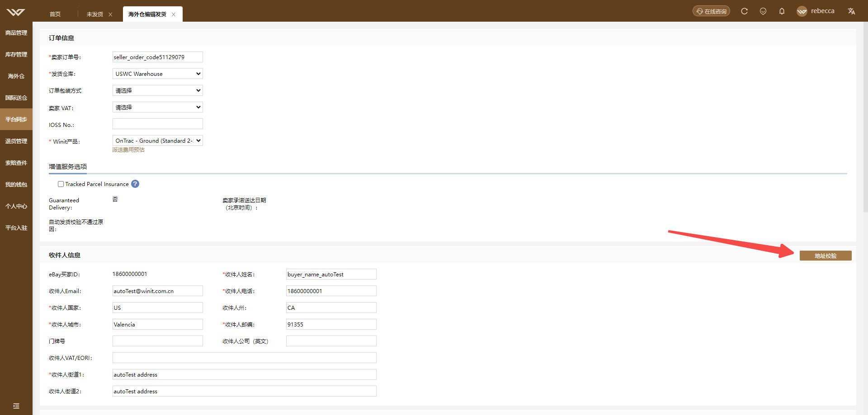This screenshot has height=415, width=868.
Task: Click the 地址校验 button
Action: (826, 256)
